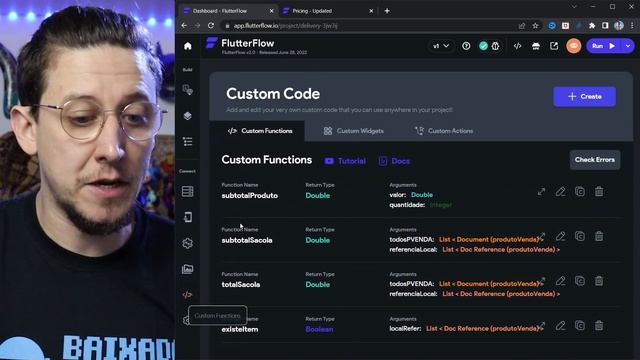This screenshot has height=360, width=640.
Task: Open the API calls phone icon
Action: click(x=188, y=217)
